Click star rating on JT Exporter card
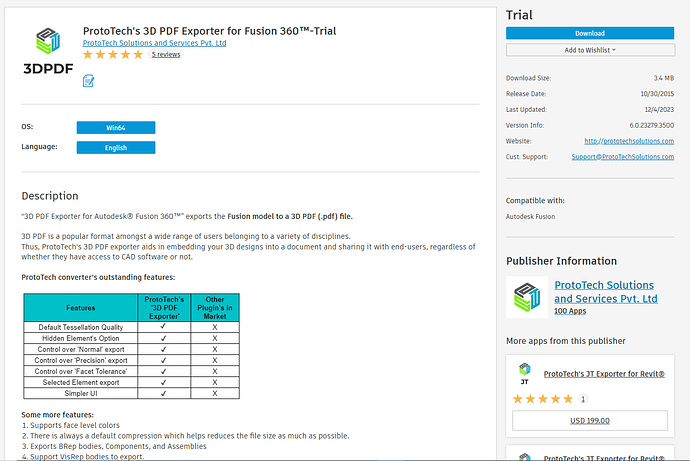 [x=543, y=399]
